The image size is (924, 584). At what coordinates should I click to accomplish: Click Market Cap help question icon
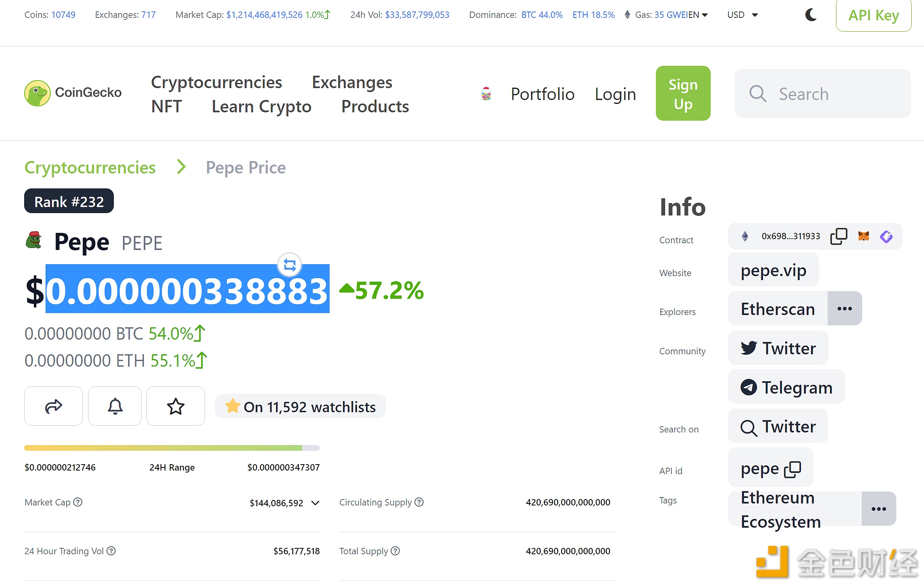[78, 502]
